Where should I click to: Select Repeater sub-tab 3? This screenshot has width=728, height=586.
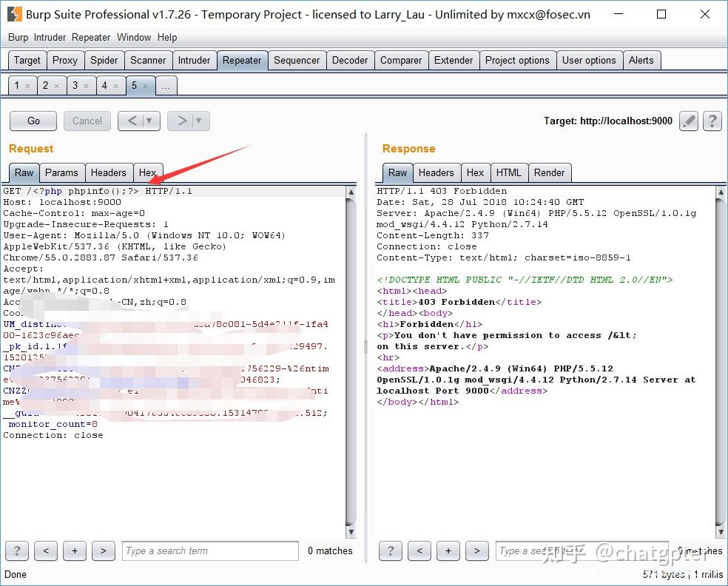tap(75, 85)
